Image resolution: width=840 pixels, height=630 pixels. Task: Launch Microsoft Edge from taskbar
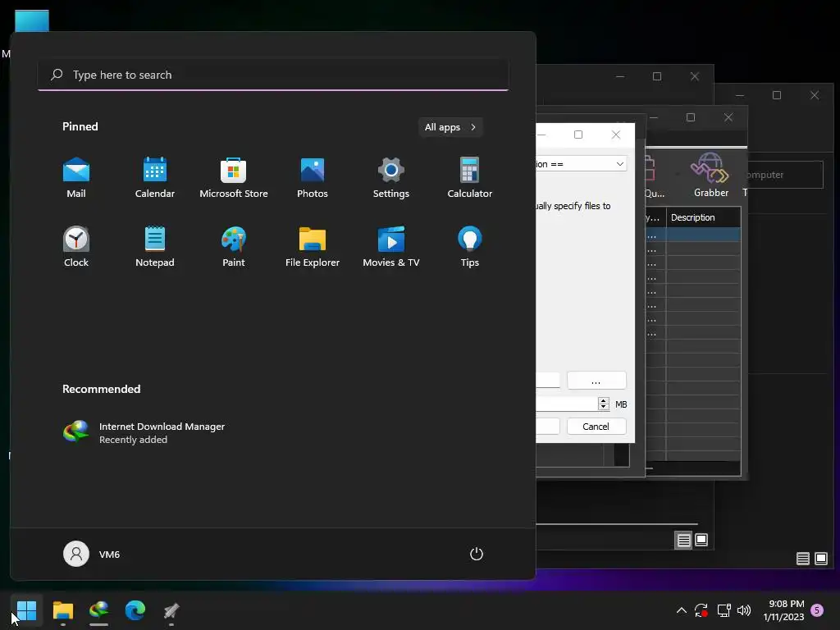(x=135, y=610)
